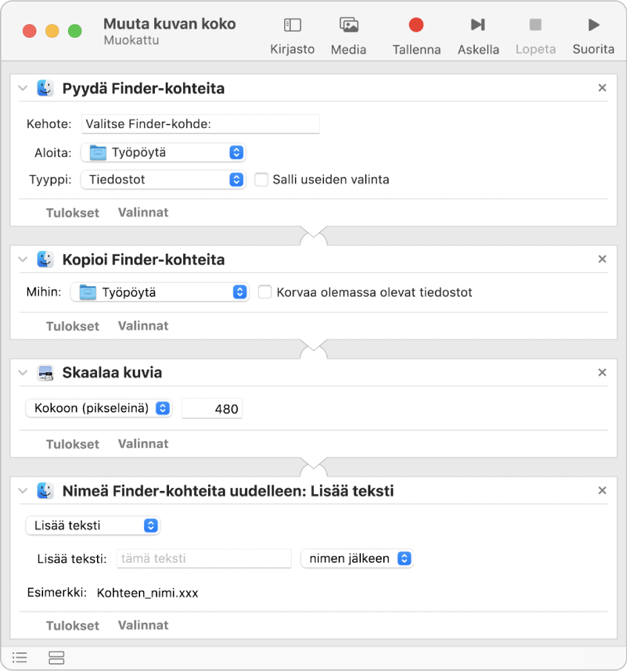This screenshot has width=627, height=672.
Task: Open Valinnat under Kopioi Finder-kohteita
Action: (143, 326)
